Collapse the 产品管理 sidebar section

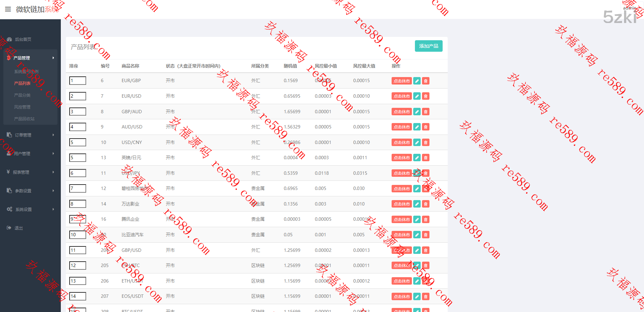(x=30, y=58)
